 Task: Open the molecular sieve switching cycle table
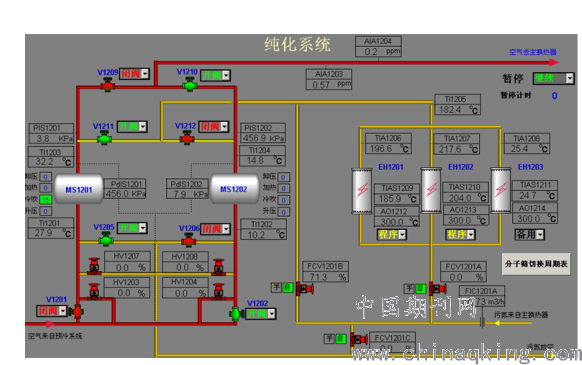coord(536,264)
